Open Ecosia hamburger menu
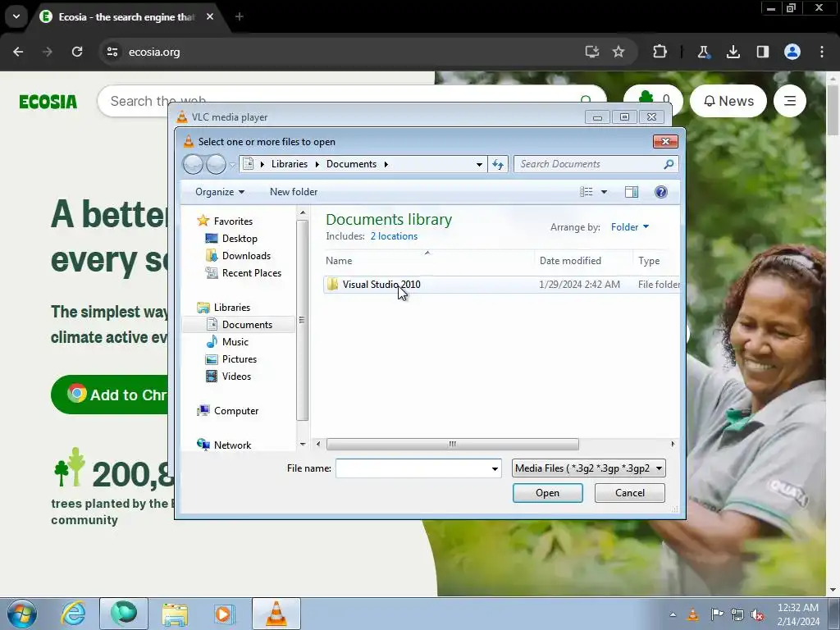The height and width of the screenshot is (630, 840). click(790, 101)
